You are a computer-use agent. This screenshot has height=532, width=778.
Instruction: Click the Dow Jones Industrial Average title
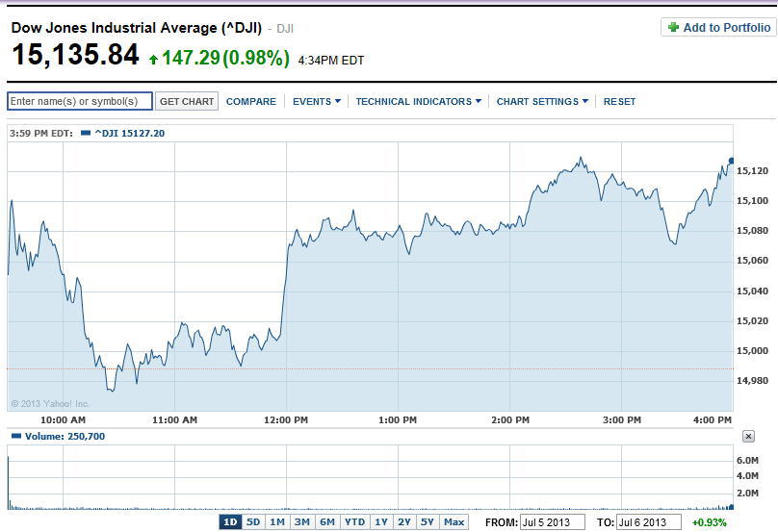click(137, 28)
